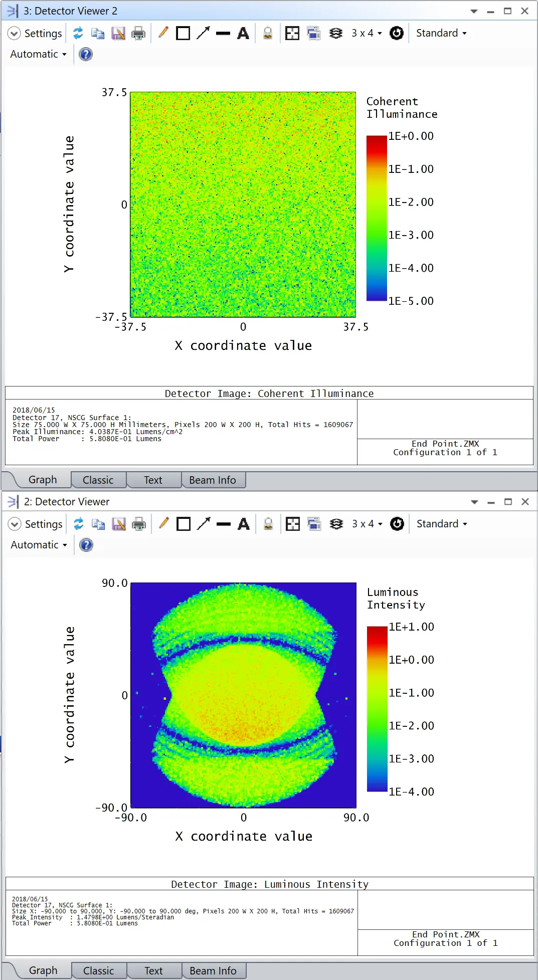Toggle the active cursor grid icon in top viewer
The image size is (538, 980).
point(292,33)
